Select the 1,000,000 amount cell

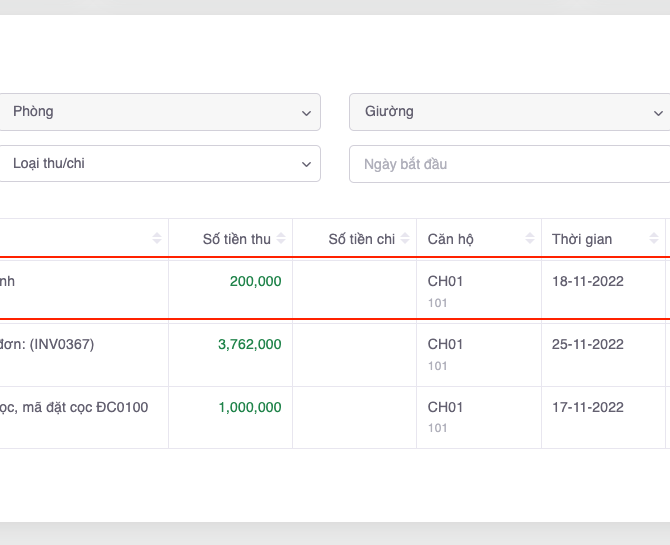250,408
